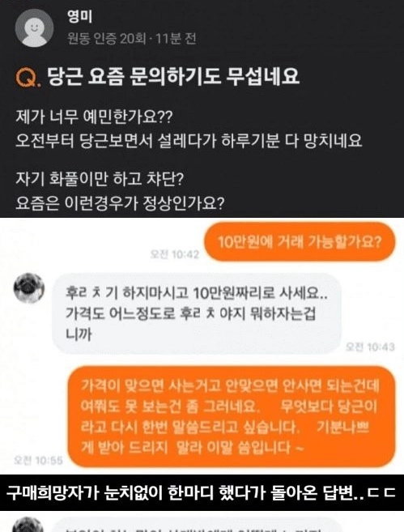This screenshot has width=404, height=532.
Task: Tap the 원동 인증 20회 badge text
Action: 107,39
